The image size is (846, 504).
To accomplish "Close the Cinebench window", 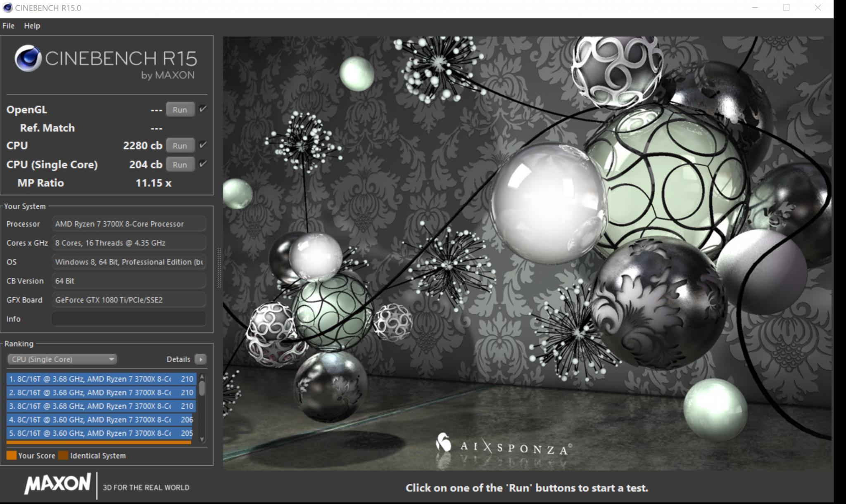I will coord(818,8).
